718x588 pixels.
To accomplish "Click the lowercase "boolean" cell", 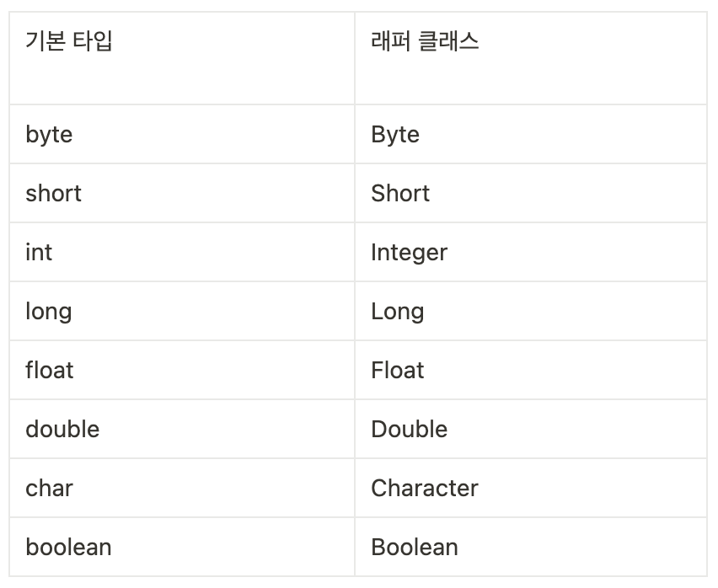I will (68, 547).
